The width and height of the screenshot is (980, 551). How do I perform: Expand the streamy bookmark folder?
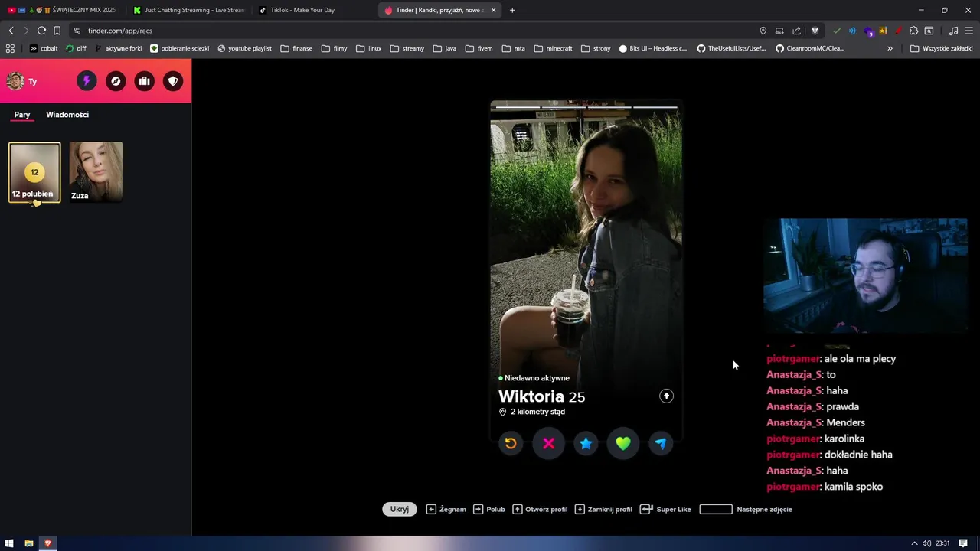(x=407, y=48)
